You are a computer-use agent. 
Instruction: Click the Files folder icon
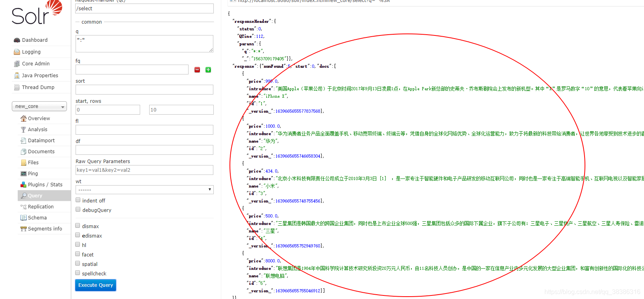point(23,163)
